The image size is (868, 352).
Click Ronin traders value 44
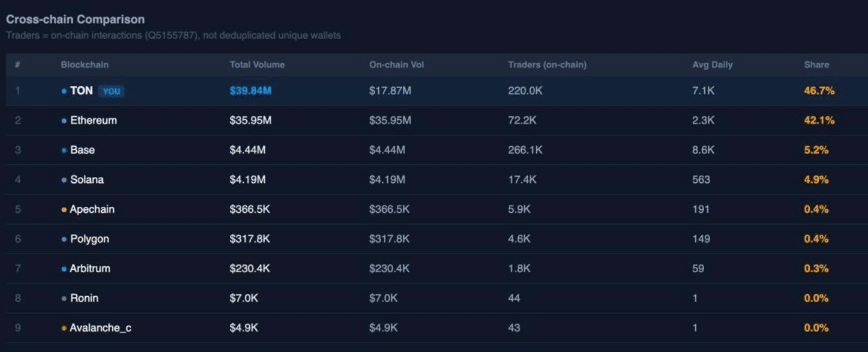click(514, 298)
